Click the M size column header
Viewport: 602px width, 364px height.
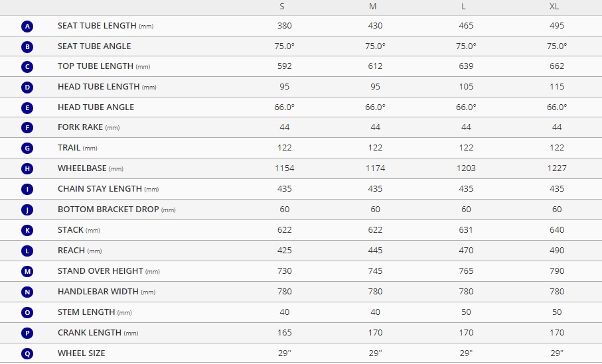(x=373, y=7)
